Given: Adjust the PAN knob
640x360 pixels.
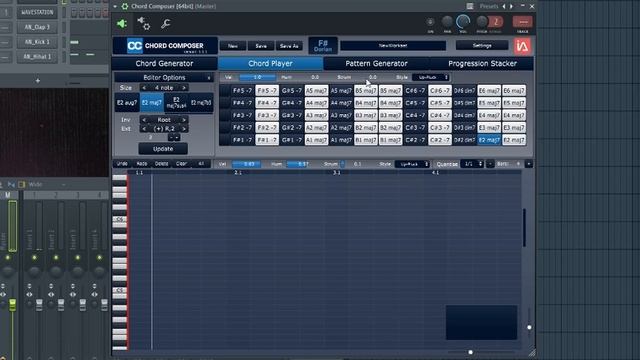Looking at the screenshot, I should pos(447,22).
